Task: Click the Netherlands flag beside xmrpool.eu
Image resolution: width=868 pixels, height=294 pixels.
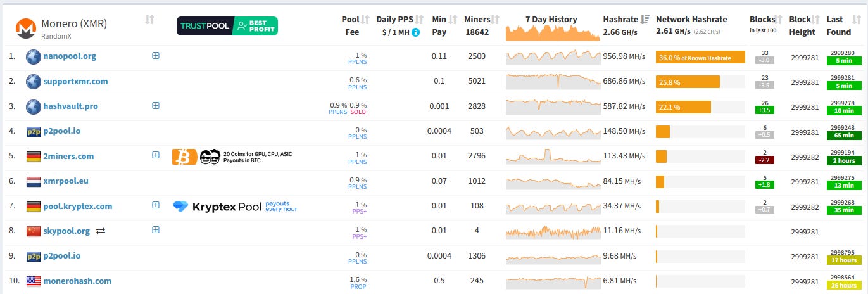Action: point(33,181)
